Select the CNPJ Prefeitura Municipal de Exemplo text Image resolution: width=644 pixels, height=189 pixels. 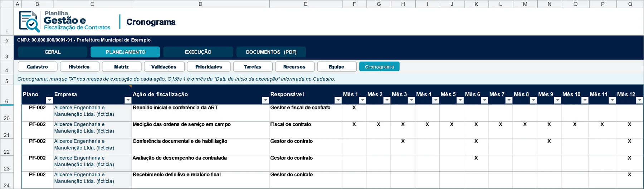[84, 40]
